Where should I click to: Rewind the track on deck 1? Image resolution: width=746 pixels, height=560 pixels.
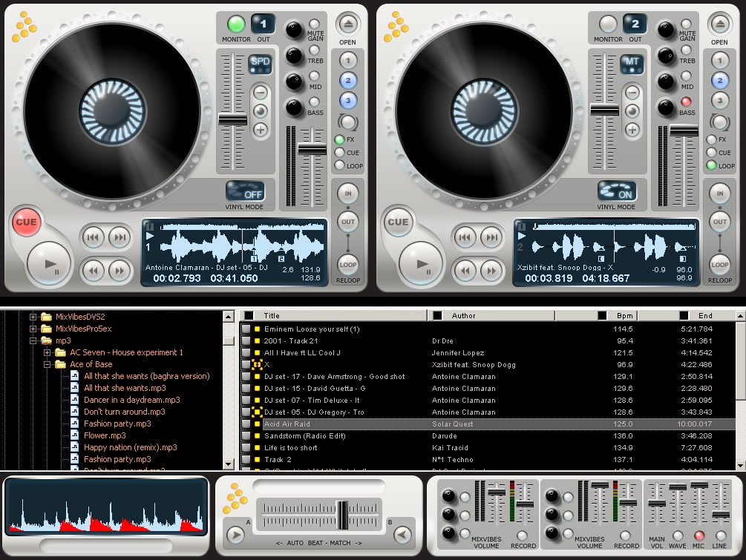[94, 271]
